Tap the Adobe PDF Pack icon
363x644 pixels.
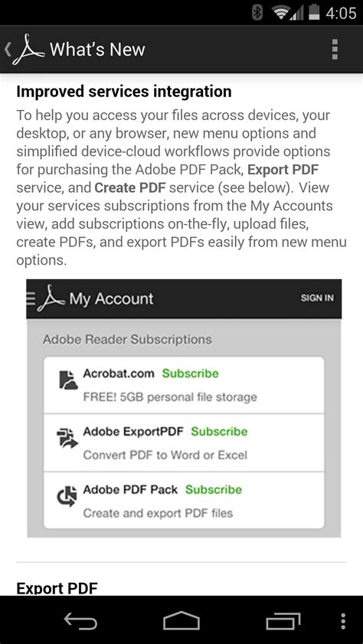point(67,496)
